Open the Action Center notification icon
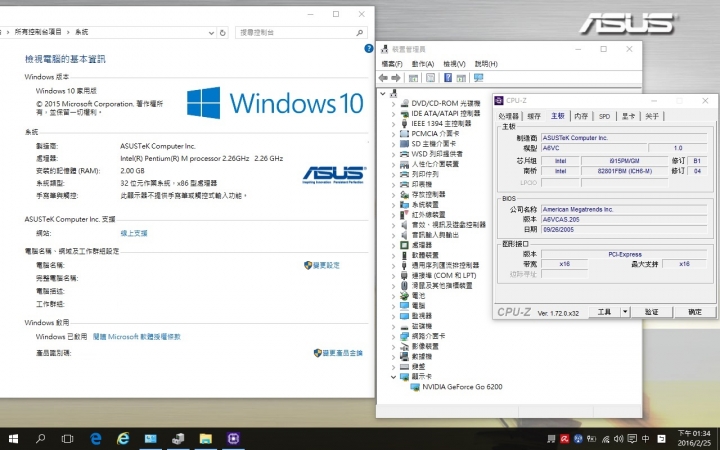 click(632, 439)
